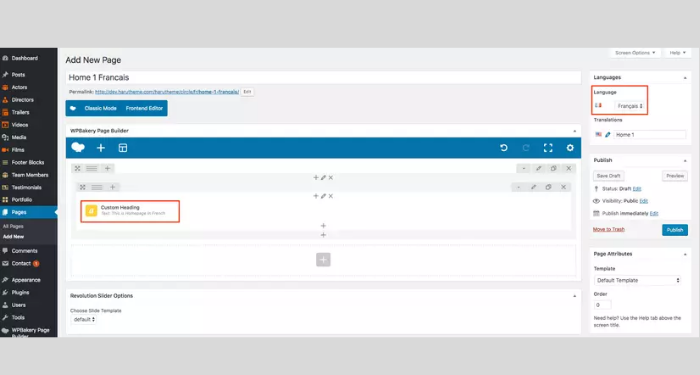Collapse the inner row toggle
Viewport: 700px width, 375px height.
(518, 187)
